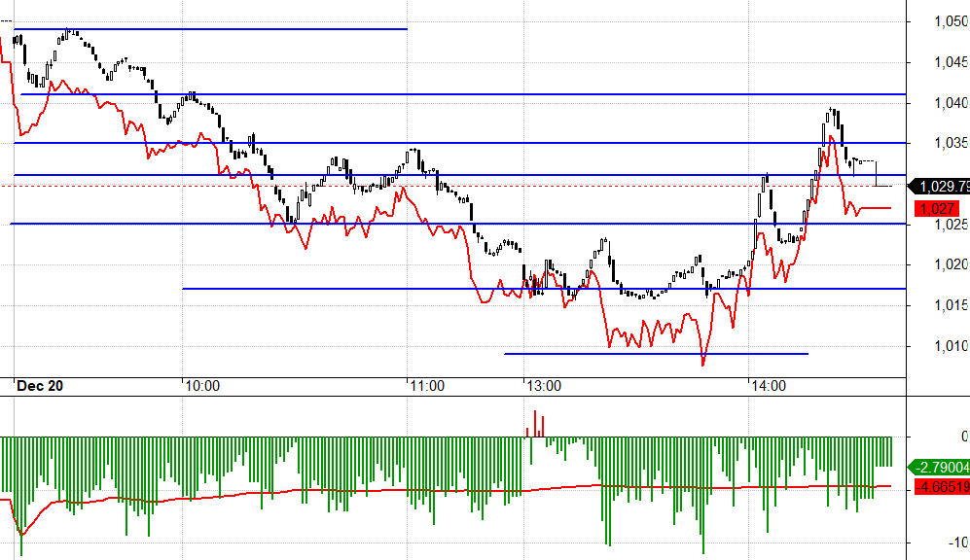Click the 1,050 price axis label
Image resolution: width=970 pixels, height=560 pixels.
(948, 22)
